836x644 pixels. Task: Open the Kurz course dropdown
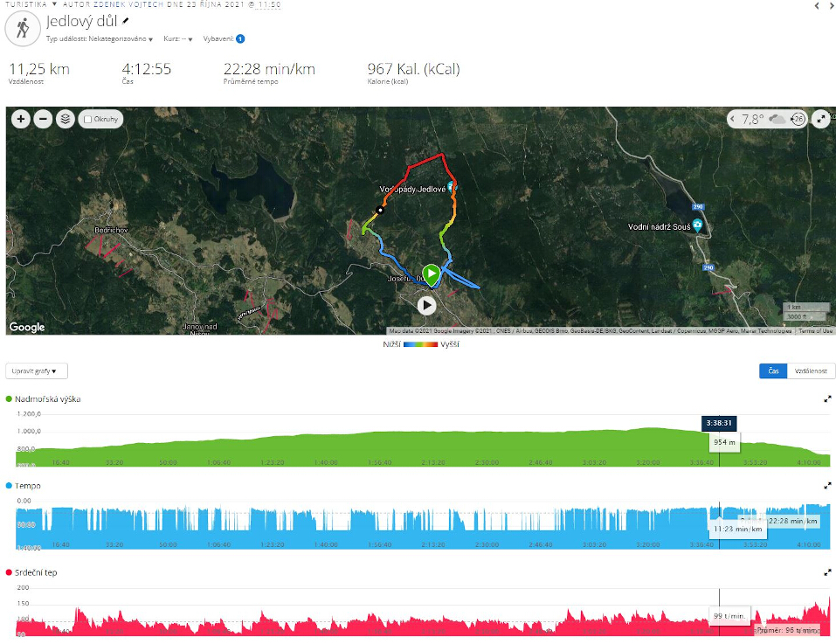click(x=178, y=39)
